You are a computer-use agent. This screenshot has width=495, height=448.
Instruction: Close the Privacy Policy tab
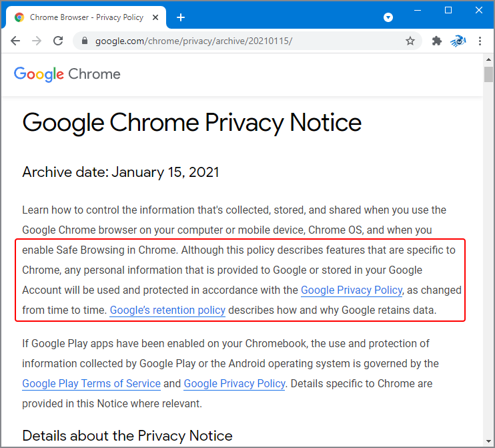coord(157,17)
